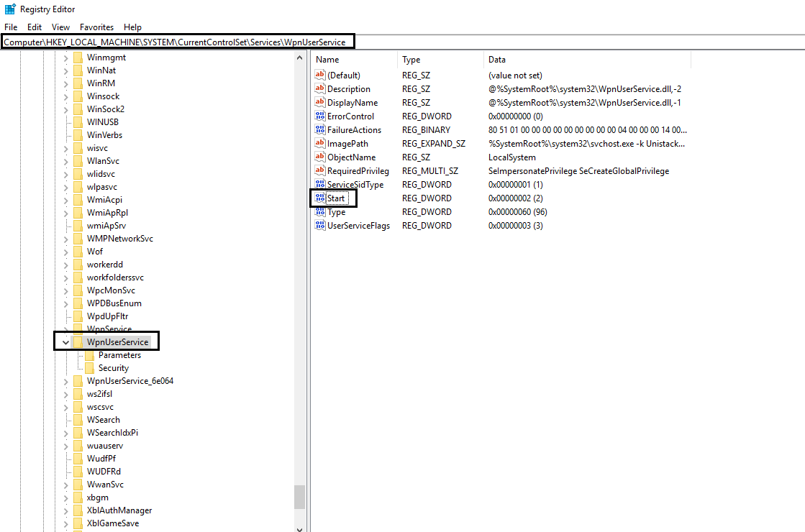This screenshot has width=805, height=532.
Task: Click the Type column header
Action: pos(440,60)
